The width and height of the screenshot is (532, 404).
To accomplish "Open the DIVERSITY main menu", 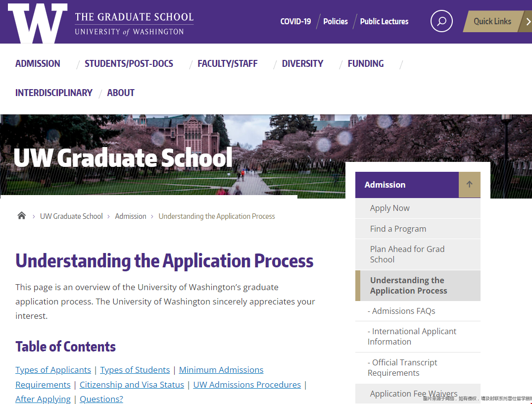I will coord(303,63).
